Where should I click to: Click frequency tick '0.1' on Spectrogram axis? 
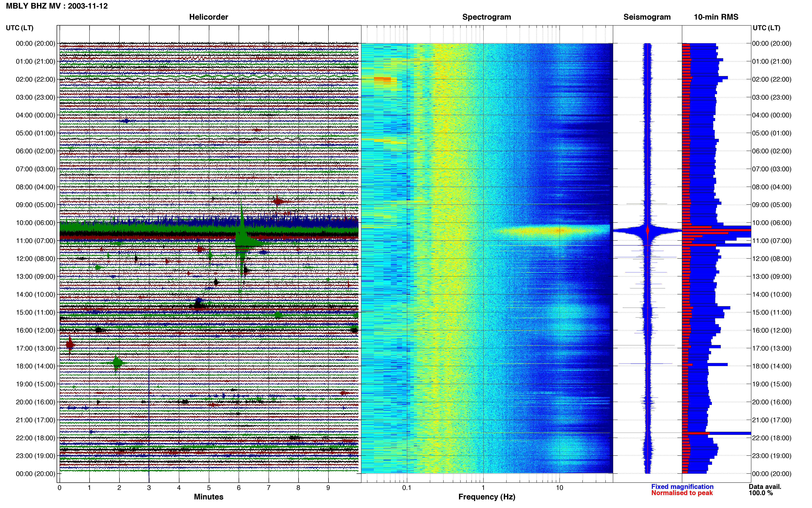[407, 488]
